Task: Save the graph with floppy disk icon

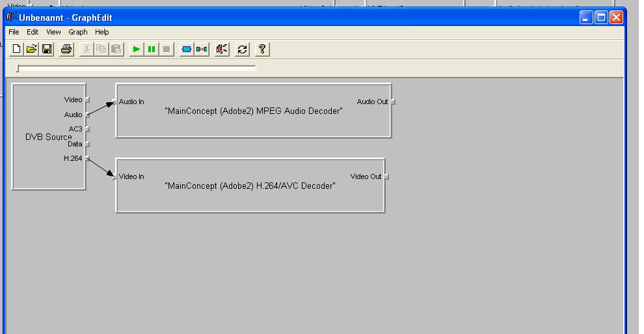Action: point(47,49)
